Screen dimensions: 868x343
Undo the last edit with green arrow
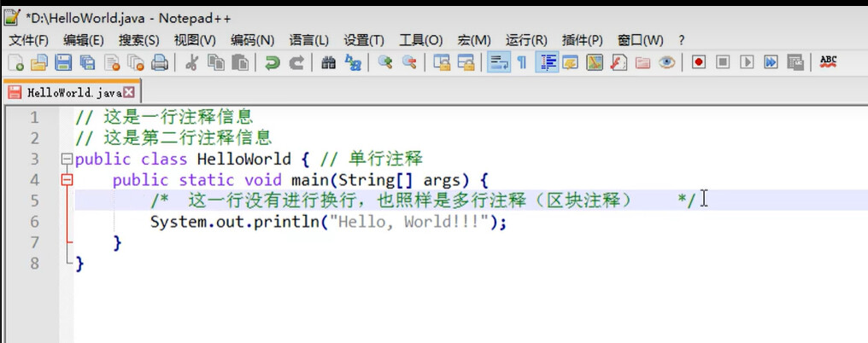[x=272, y=62]
